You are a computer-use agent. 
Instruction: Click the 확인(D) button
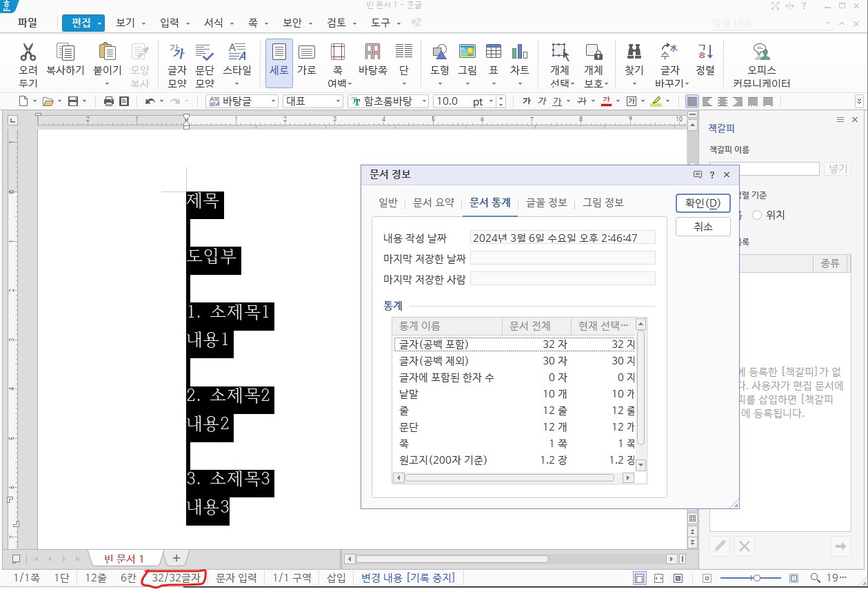pyautogui.click(x=702, y=203)
